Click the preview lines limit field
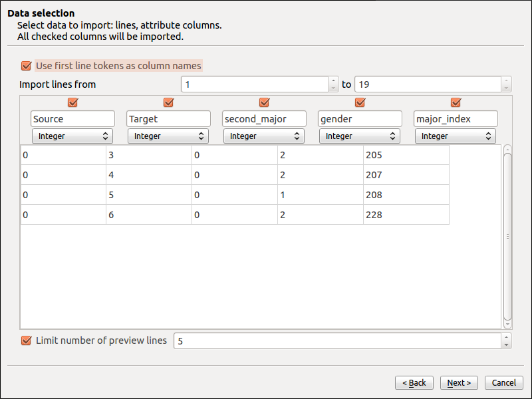532x399 pixels. click(336, 340)
